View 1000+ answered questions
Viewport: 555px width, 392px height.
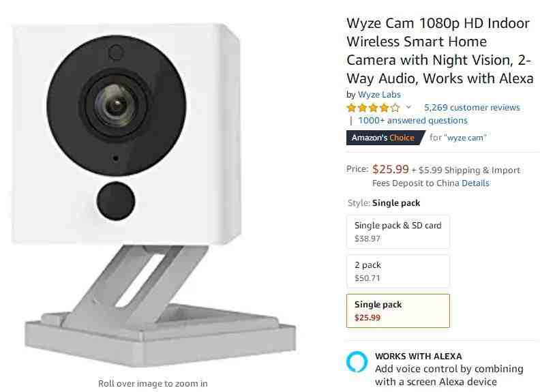[412, 120]
